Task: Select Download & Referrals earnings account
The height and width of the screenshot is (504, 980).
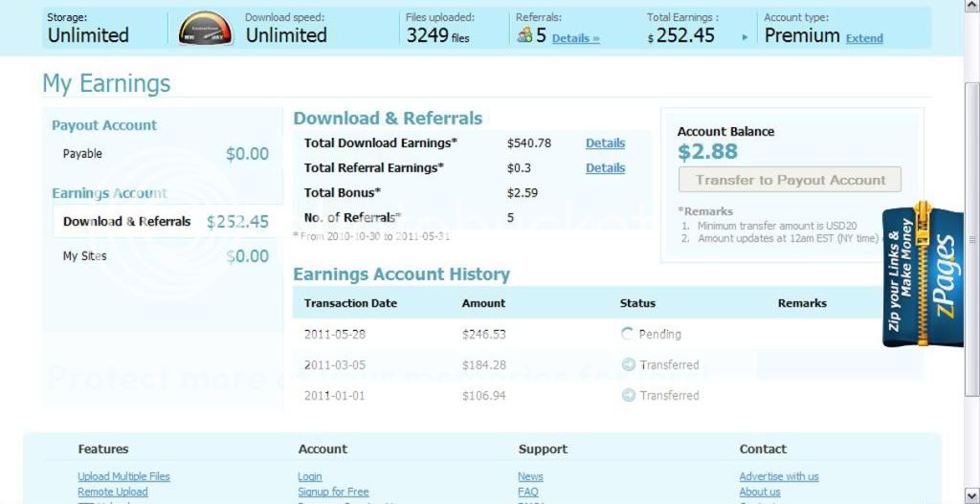Action: tap(167, 222)
